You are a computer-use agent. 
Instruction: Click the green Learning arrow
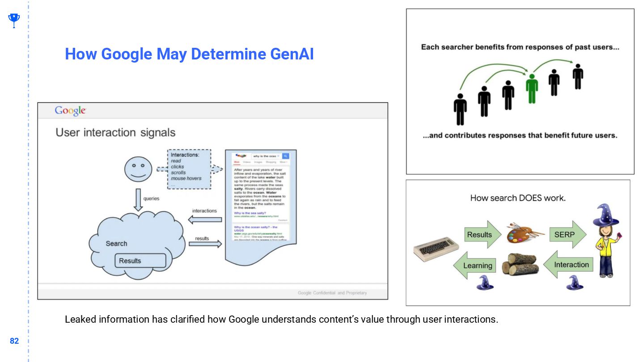(475, 265)
